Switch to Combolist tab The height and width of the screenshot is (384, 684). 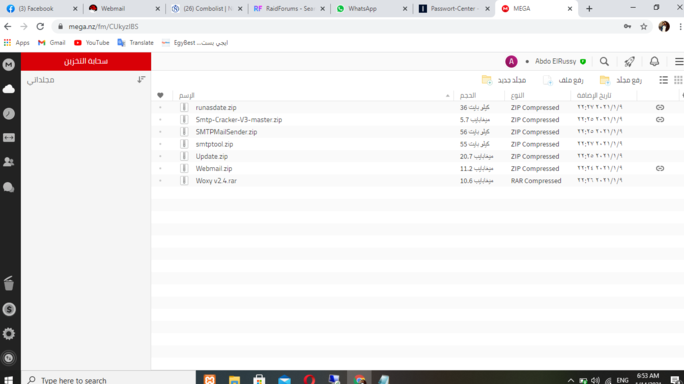(207, 9)
